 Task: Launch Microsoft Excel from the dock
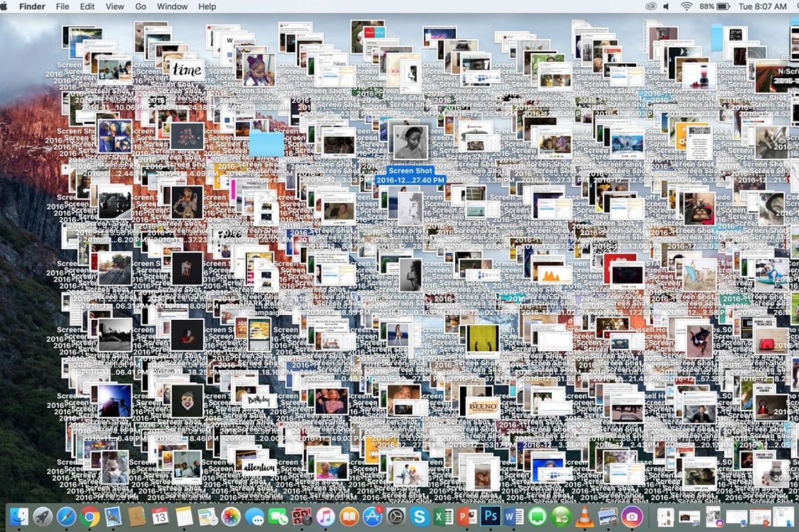(x=443, y=516)
